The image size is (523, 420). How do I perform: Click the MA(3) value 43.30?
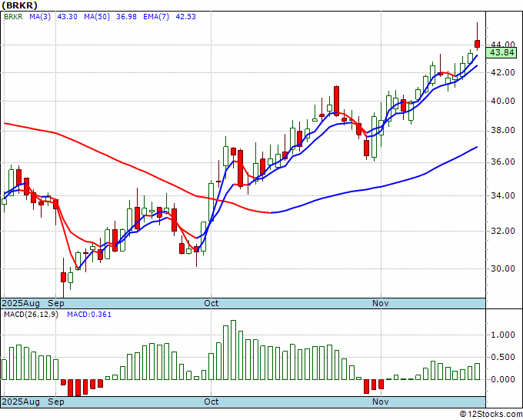(x=68, y=17)
